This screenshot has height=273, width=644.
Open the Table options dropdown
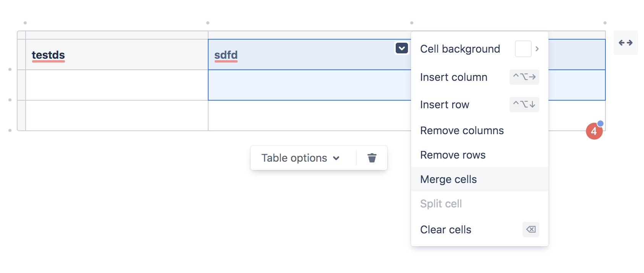[300, 158]
